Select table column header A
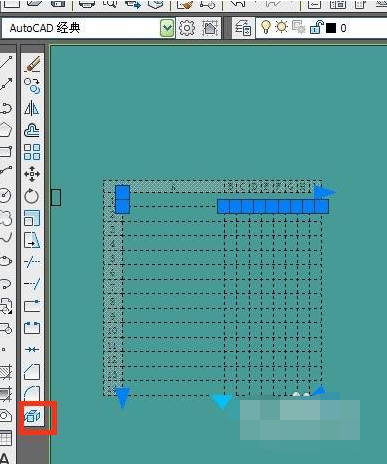 coord(173,187)
